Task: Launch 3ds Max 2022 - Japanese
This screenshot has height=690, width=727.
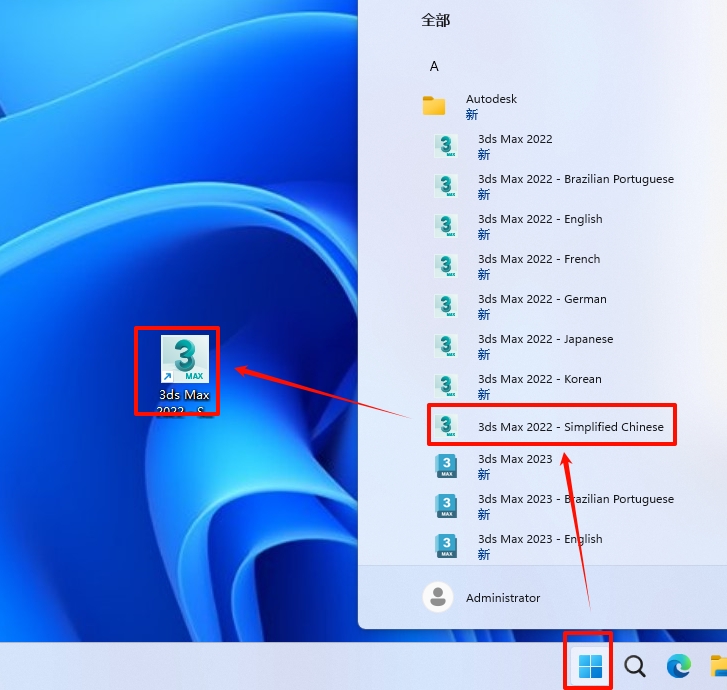Action: 545,339
